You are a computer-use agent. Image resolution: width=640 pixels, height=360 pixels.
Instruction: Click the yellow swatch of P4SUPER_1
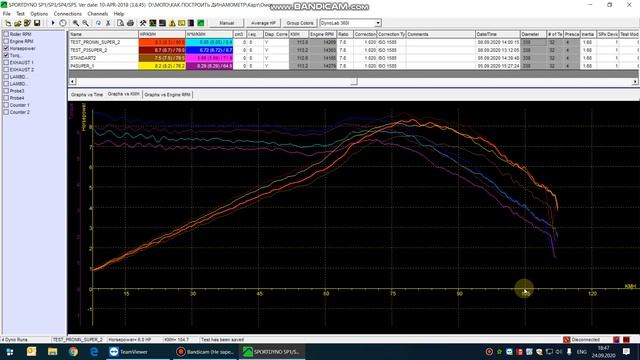click(x=162, y=66)
